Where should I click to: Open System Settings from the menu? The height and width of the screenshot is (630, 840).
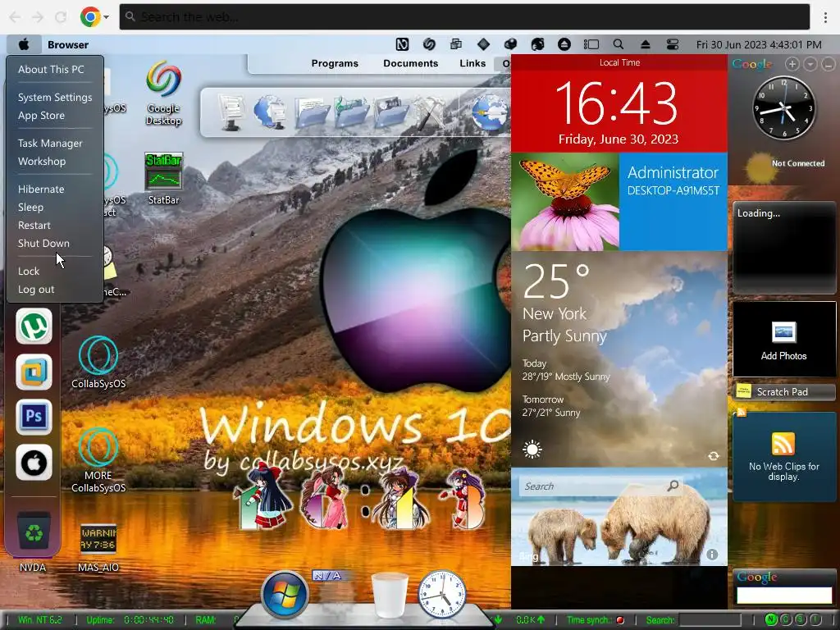[x=55, y=97]
